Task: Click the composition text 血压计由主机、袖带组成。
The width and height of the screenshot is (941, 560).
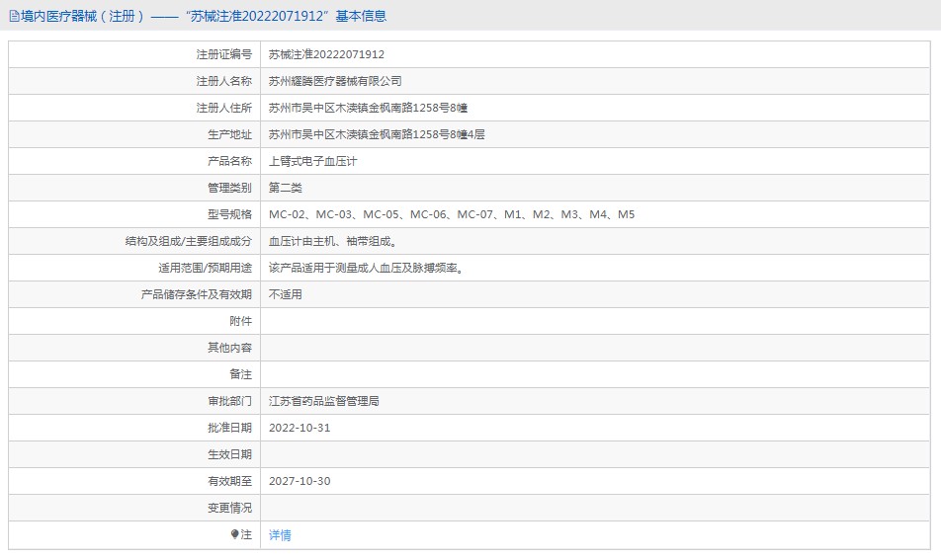Action: pyautogui.click(x=332, y=241)
